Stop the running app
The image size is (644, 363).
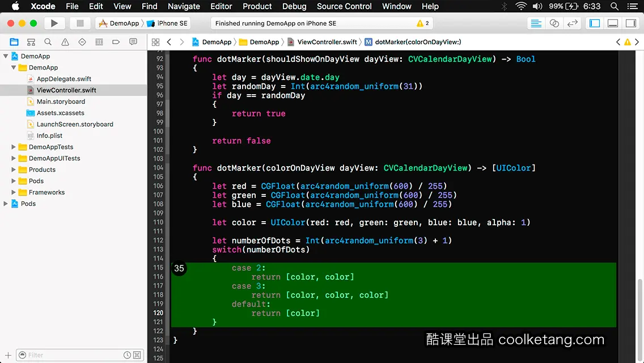pyautogui.click(x=80, y=23)
